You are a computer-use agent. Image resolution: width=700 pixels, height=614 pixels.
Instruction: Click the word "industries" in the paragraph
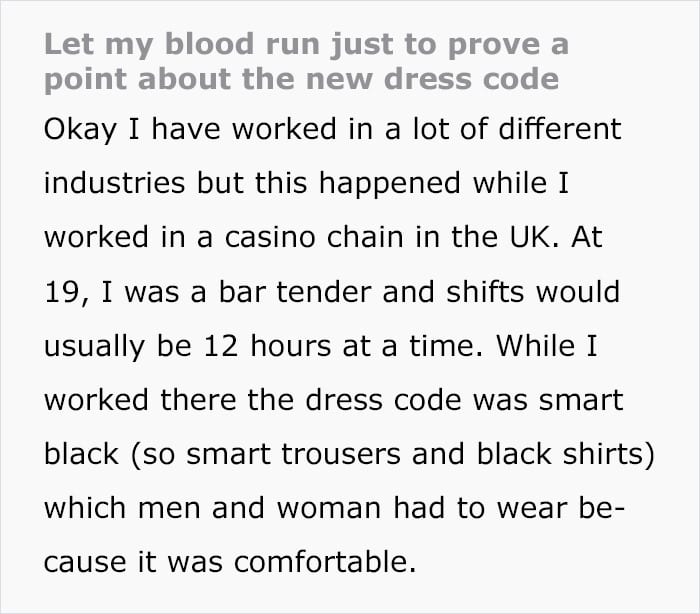115,183
